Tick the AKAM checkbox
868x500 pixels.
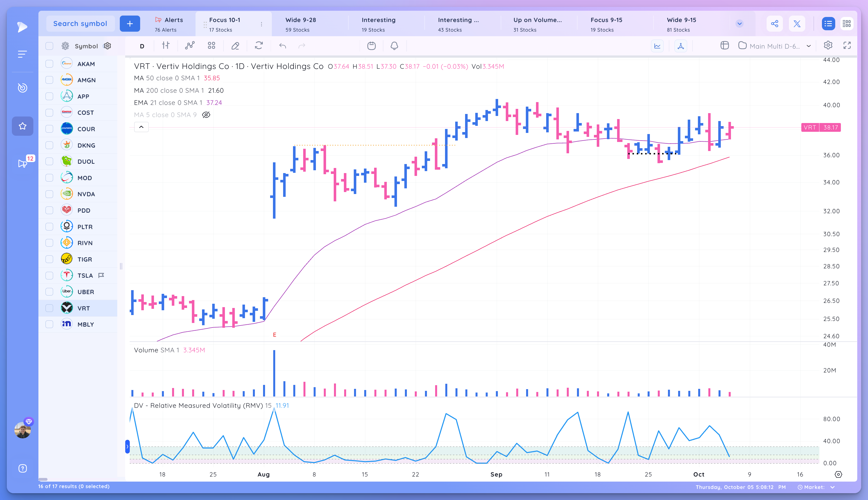(49, 64)
